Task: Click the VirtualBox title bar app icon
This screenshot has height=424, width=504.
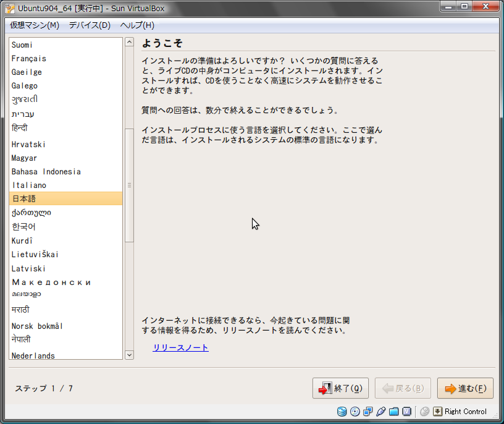Action: pyautogui.click(x=10, y=9)
